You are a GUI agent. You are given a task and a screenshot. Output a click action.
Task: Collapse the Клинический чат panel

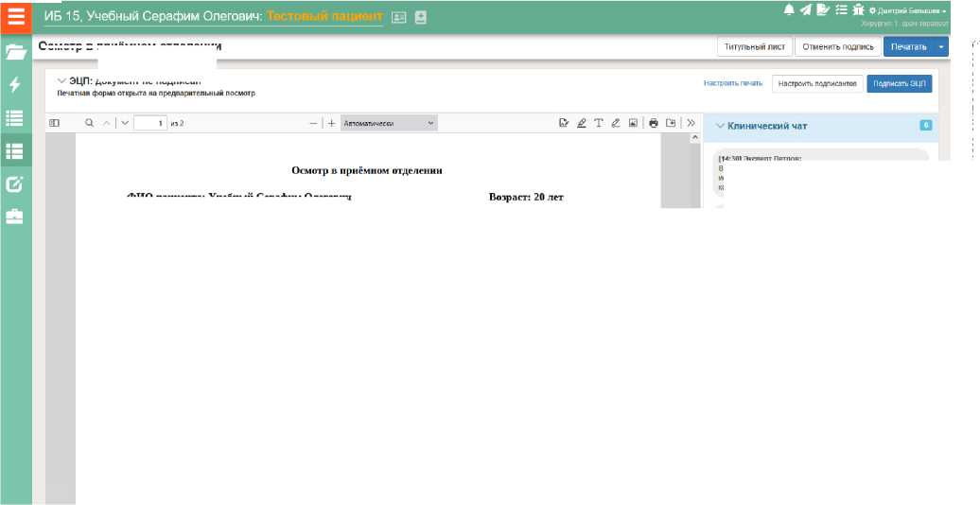coord(720,126)
